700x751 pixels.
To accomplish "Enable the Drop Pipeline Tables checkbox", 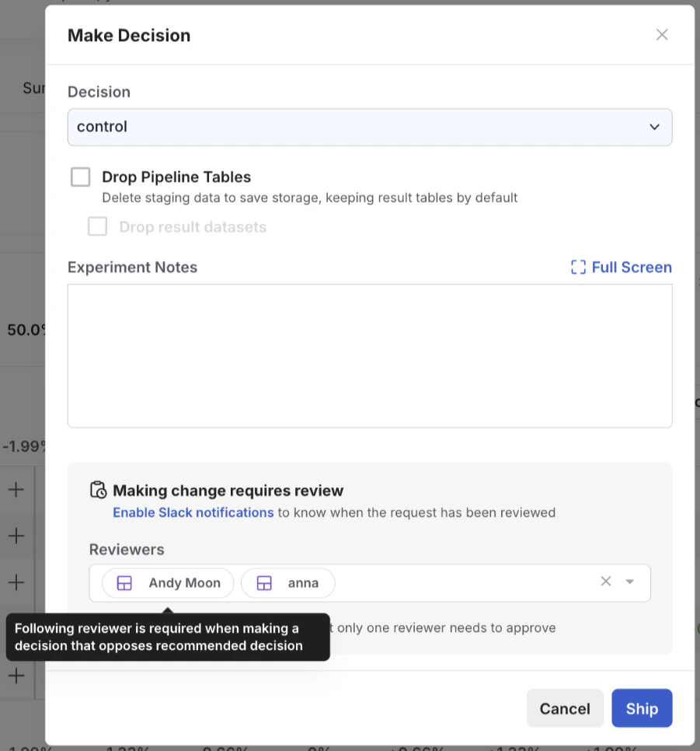I will coord(81,177).
